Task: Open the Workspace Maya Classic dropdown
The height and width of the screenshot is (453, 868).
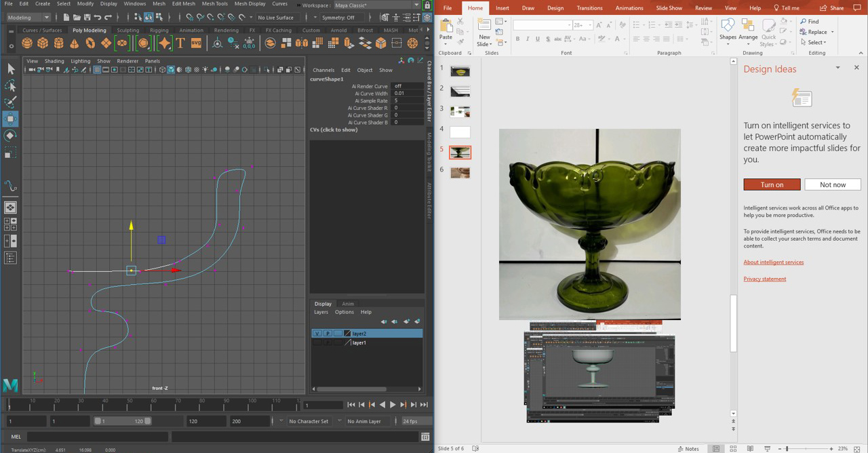Action: pos(376,5)
